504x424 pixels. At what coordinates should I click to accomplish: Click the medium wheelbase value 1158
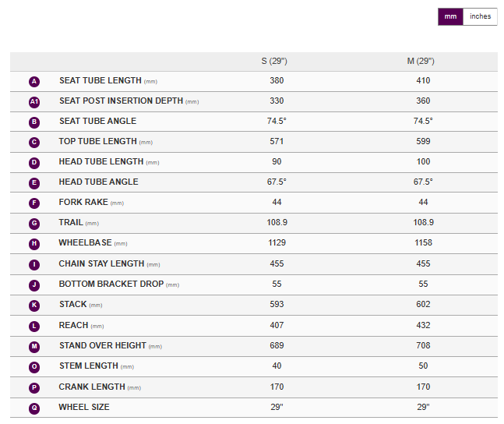(x=423, y=243)
